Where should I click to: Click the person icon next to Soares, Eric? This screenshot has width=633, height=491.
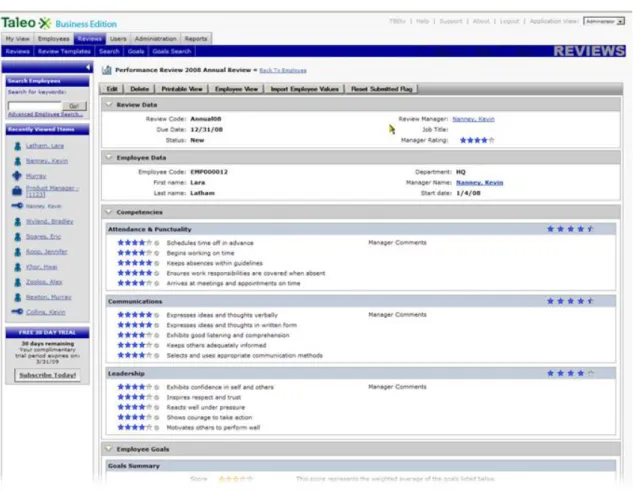[17, 237]
